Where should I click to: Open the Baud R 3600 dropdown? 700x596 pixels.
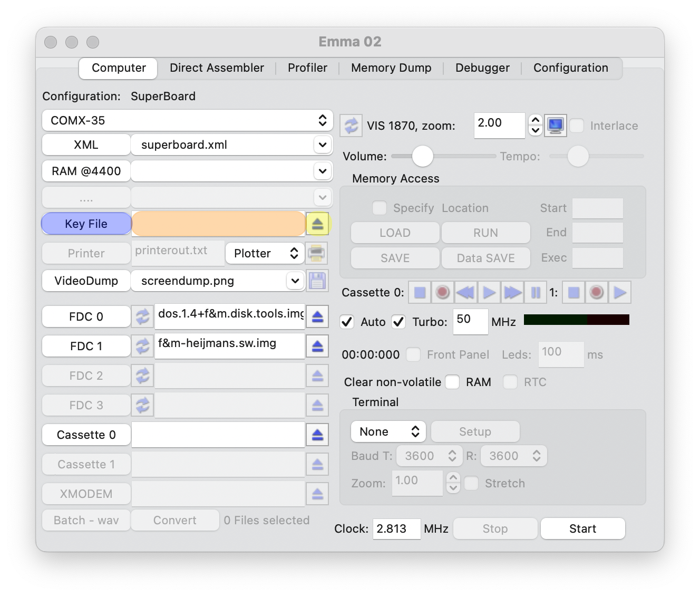(513, 456)
